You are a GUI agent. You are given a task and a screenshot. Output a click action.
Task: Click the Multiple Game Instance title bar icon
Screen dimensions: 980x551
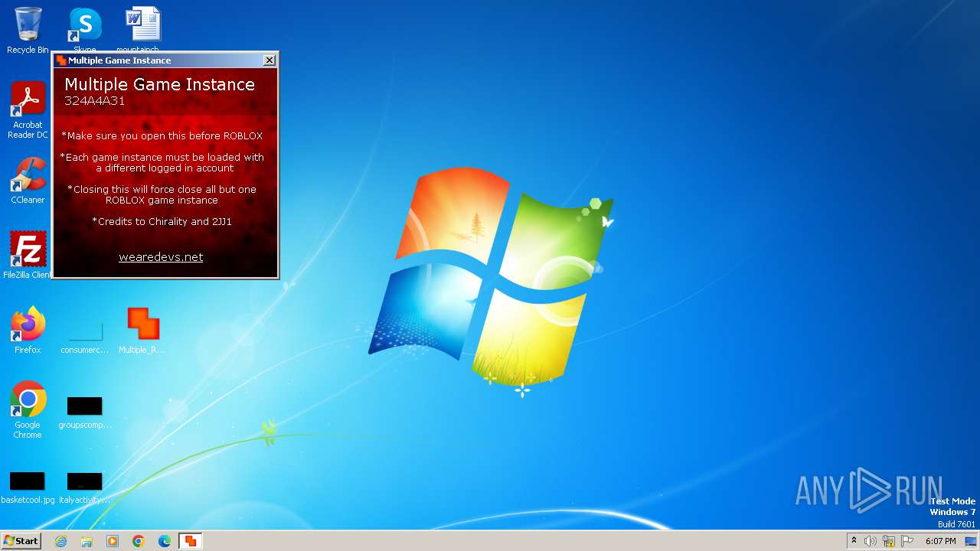(61, 60)
